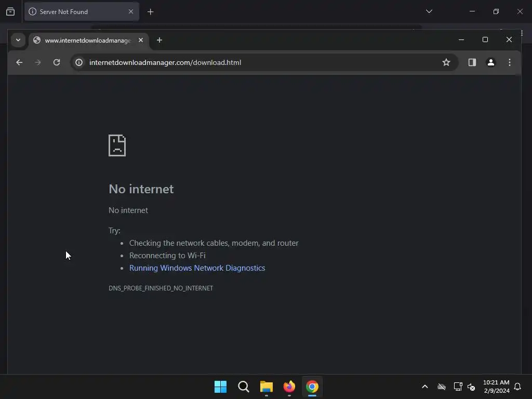This screenshot has width=532, height=399.
Task: Open Chrome side panel
Action: [x=472, y=62]
